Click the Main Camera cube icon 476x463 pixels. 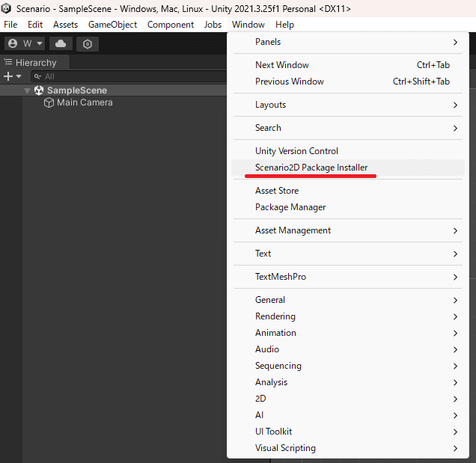tap(49, 102)
